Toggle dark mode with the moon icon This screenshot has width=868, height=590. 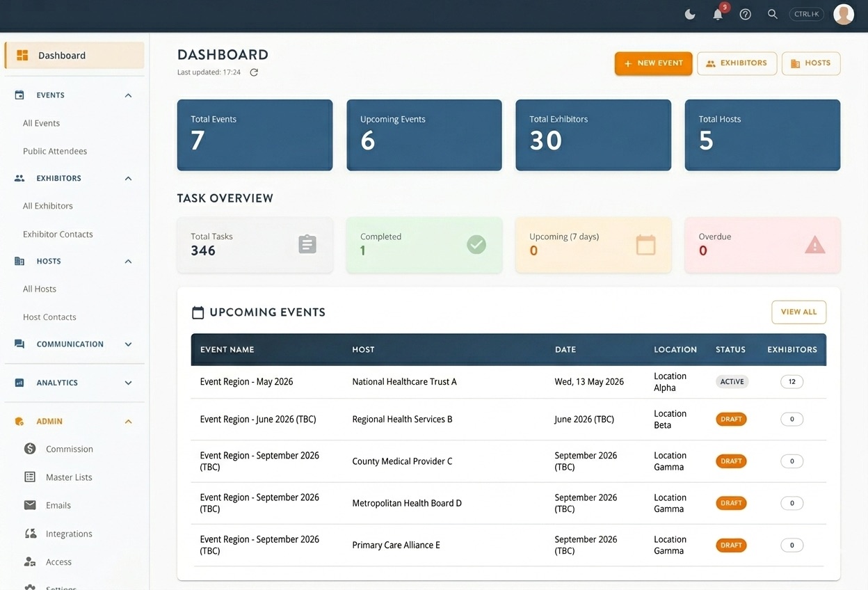point(689,14)
